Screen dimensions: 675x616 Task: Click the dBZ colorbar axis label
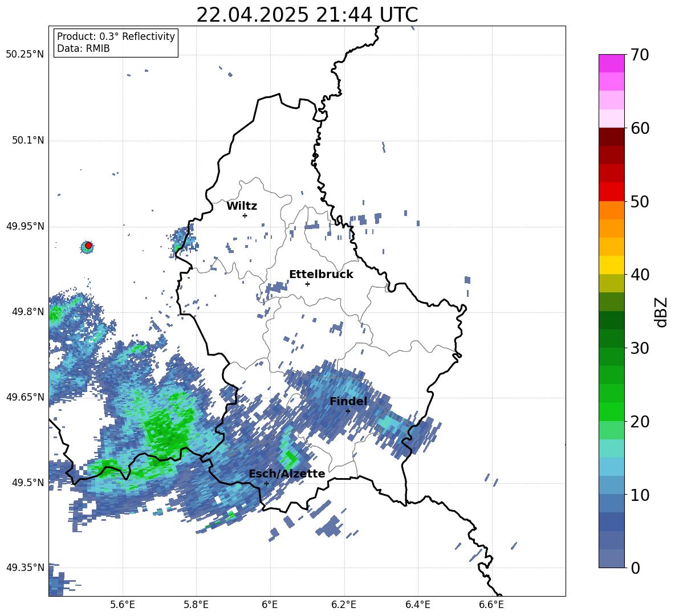pyautogui.click(x=662, y=312)
